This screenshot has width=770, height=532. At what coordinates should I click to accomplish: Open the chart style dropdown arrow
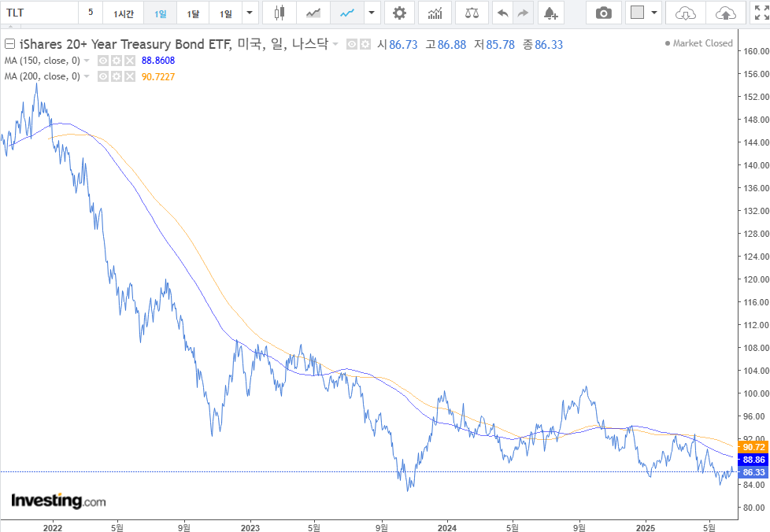tap(372, 13)
